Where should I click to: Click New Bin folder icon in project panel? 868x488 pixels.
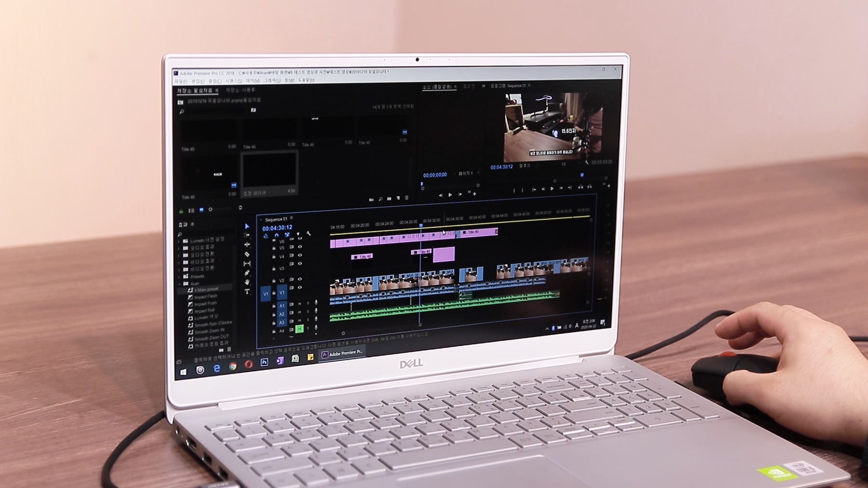point(389,199)
